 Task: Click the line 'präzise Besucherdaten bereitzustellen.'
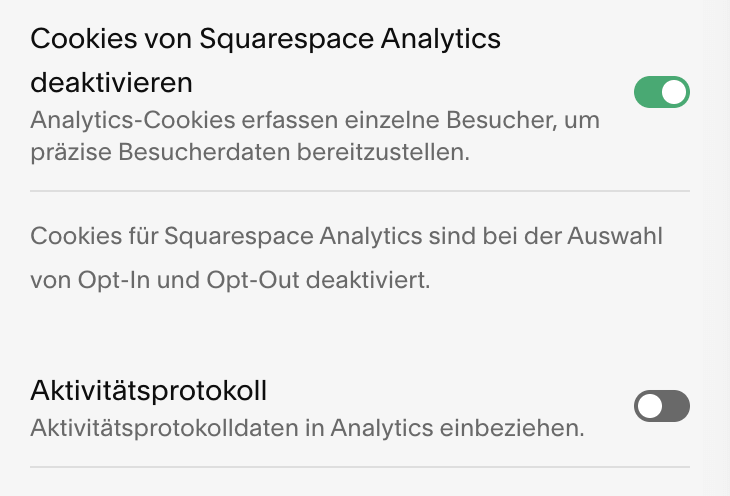tap(250, 154)
